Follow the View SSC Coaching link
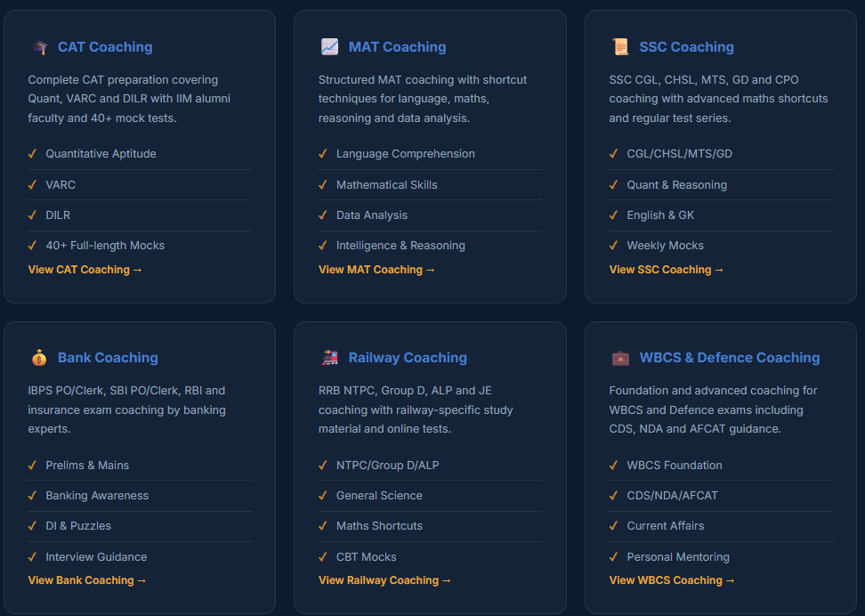 666,270
